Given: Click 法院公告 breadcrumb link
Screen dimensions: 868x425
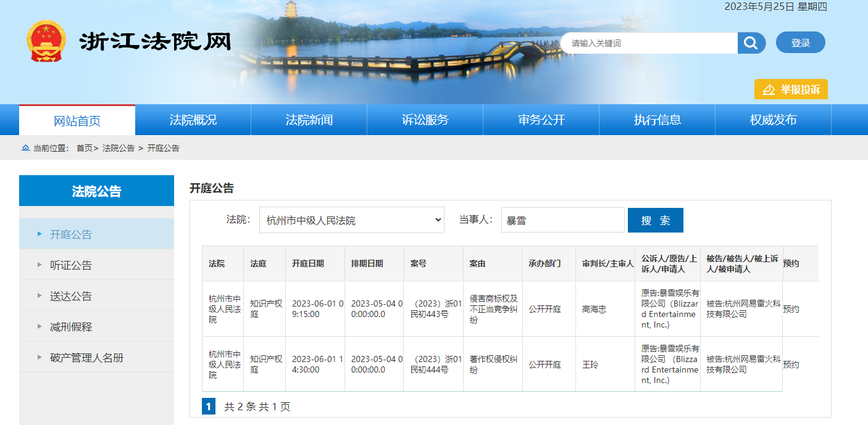Looking at the screenshot, I should tap(119, 148).
